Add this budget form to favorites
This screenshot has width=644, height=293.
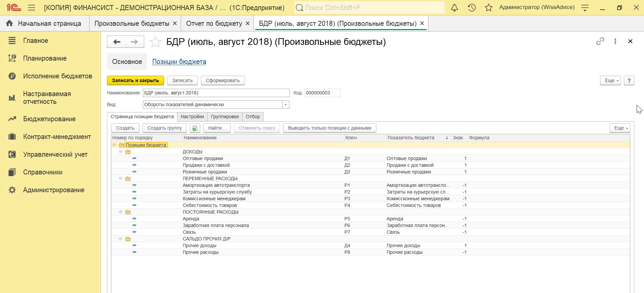155,42
